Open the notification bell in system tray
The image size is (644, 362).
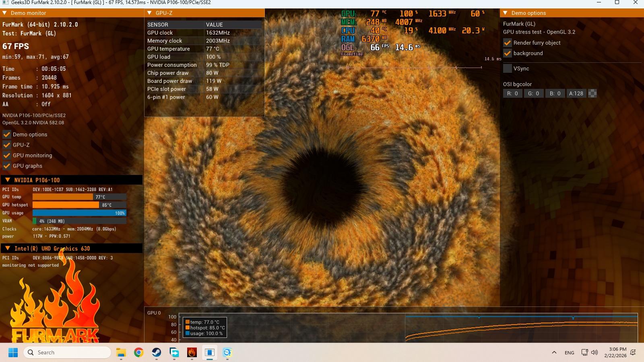pyautogui.click(x=633, y=353)
